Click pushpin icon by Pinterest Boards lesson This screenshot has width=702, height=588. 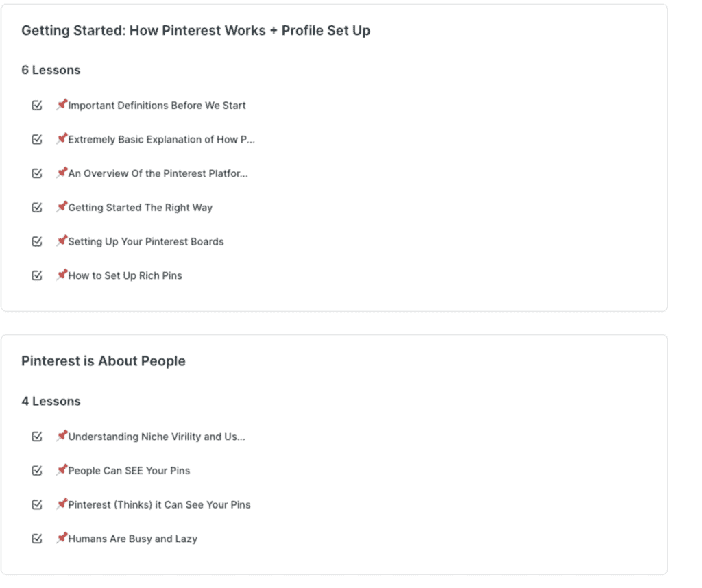pos(62,241)
